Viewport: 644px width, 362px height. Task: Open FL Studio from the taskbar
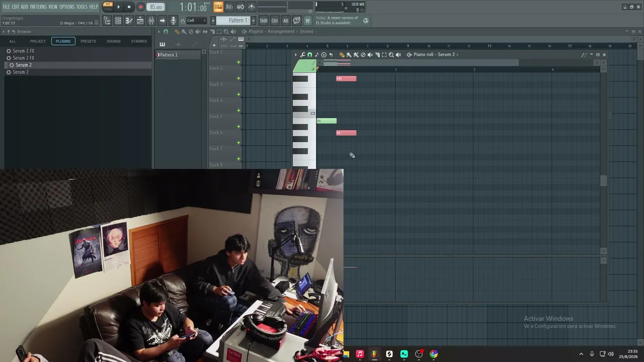374,354
